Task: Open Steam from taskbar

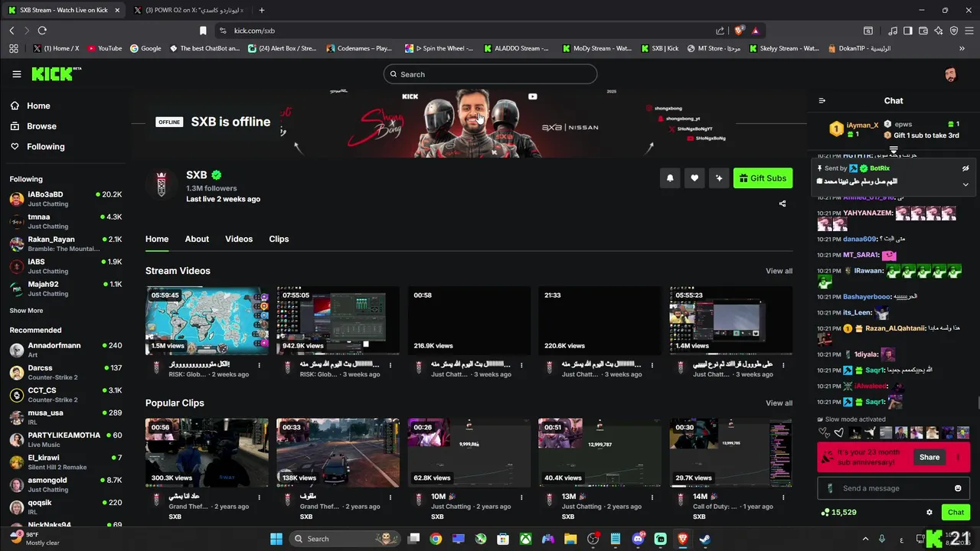Action: pyautogui.click(x=705, y=539)
